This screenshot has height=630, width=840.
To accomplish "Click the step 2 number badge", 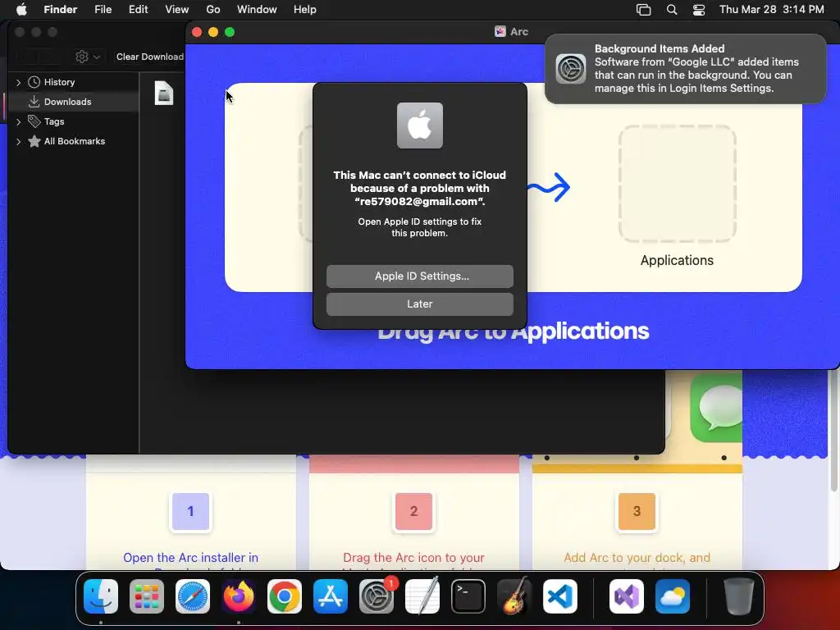I will (x=413, y=511).
